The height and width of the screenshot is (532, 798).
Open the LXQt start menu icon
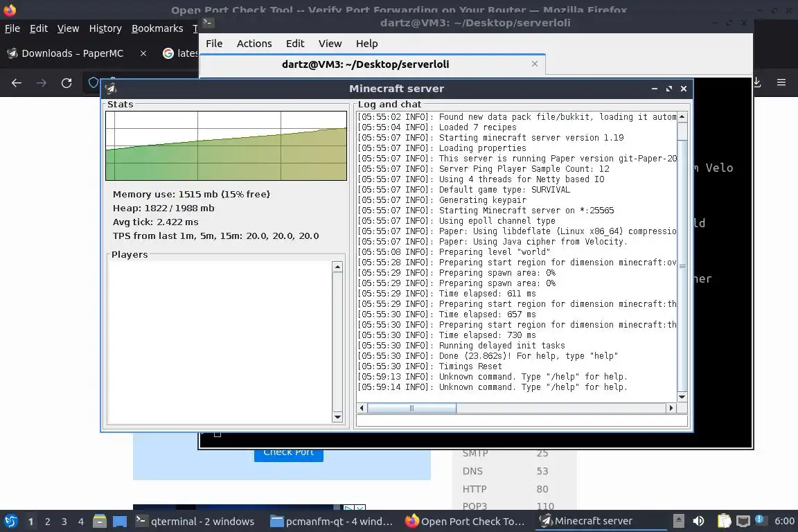pos(10,522)
